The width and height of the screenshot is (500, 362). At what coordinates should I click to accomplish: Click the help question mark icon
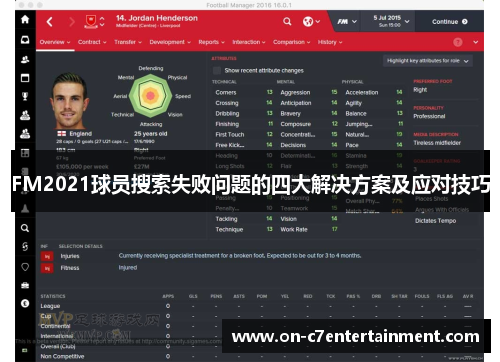point(458,42)
